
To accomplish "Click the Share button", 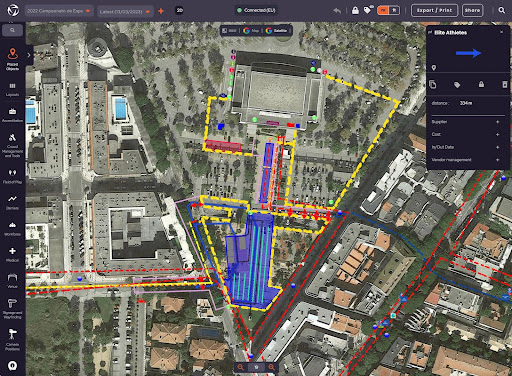I will [472, 10].
